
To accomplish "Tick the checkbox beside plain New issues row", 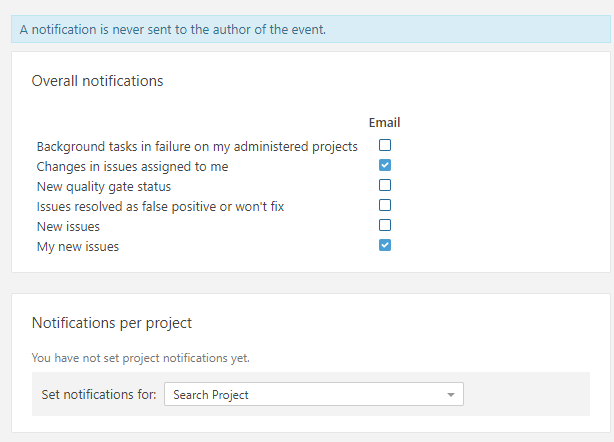I will tap(385, 226).
